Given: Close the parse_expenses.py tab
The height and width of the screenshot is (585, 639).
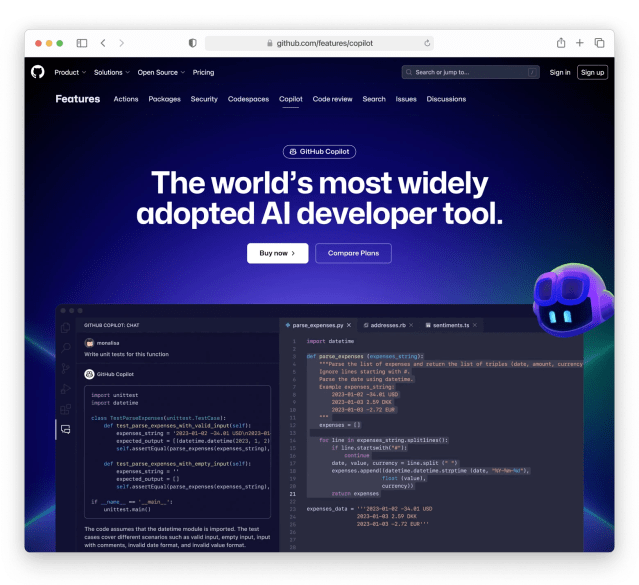Looking at the screenshot, I should pos(349,325).
